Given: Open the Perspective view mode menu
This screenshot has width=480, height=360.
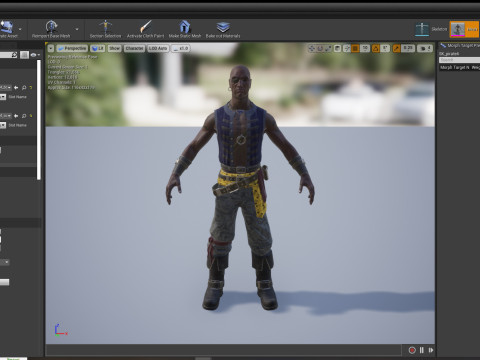Looking at the screenshot, I should 72,49.
